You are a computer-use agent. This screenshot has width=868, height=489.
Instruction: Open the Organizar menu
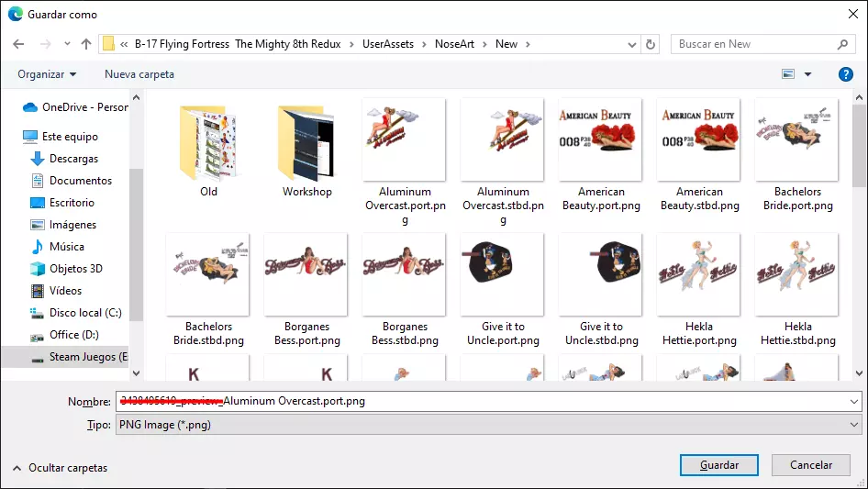[47, 74]
